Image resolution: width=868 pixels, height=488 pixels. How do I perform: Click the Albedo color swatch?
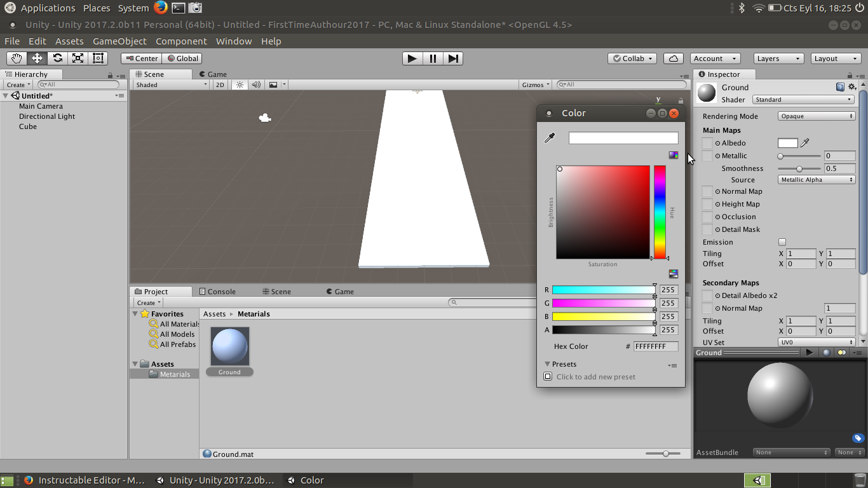787,142
